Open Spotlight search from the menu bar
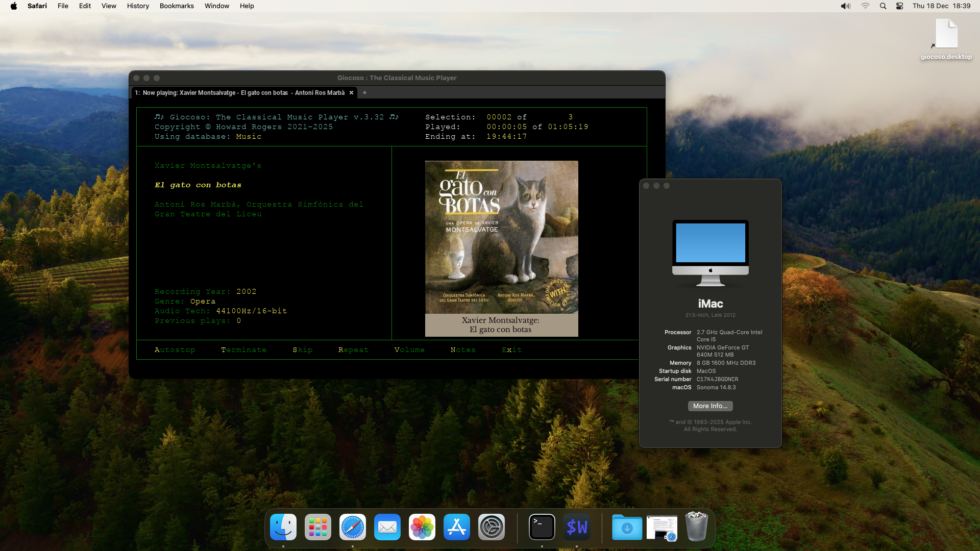 [x=883, y=6]
